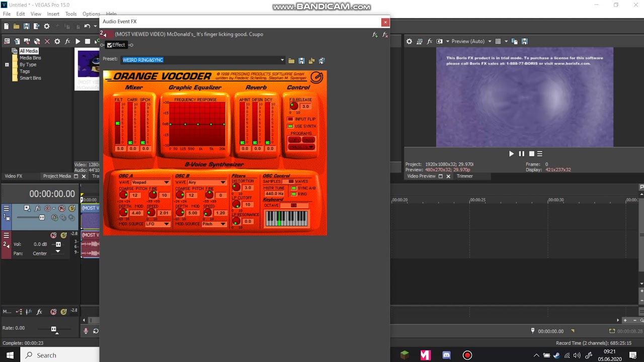
Task: Open preset folder icon beside Preset field
Action: click(x=291, y=60)
